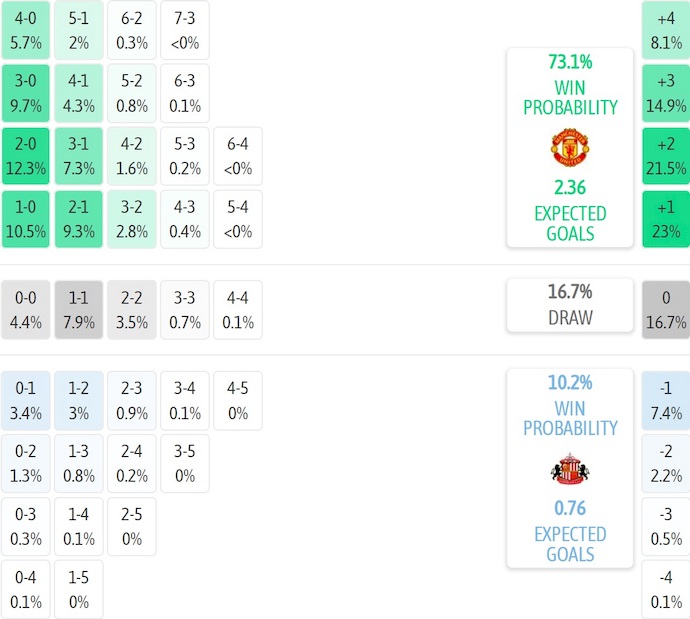Select the 2-0 scoreline tile
The width and height of the screenshot is (690, 619).
click(x=25, y=155)
